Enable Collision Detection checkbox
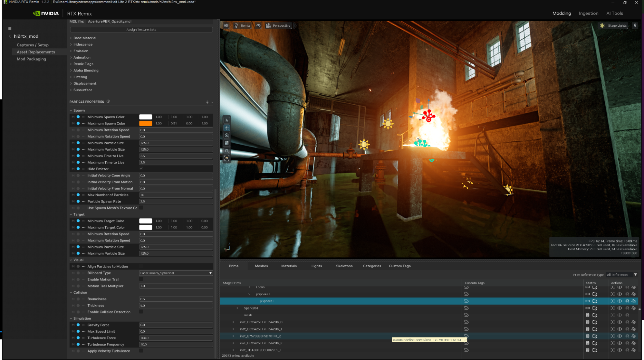 [141, 312]
